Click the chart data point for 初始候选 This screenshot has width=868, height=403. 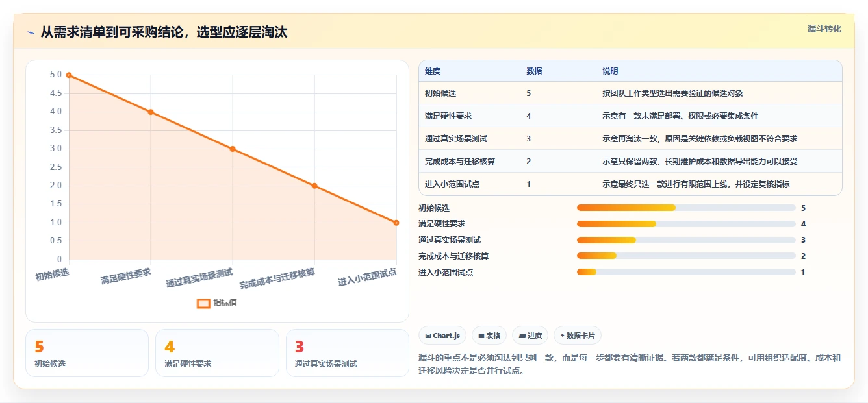[69, 75]
